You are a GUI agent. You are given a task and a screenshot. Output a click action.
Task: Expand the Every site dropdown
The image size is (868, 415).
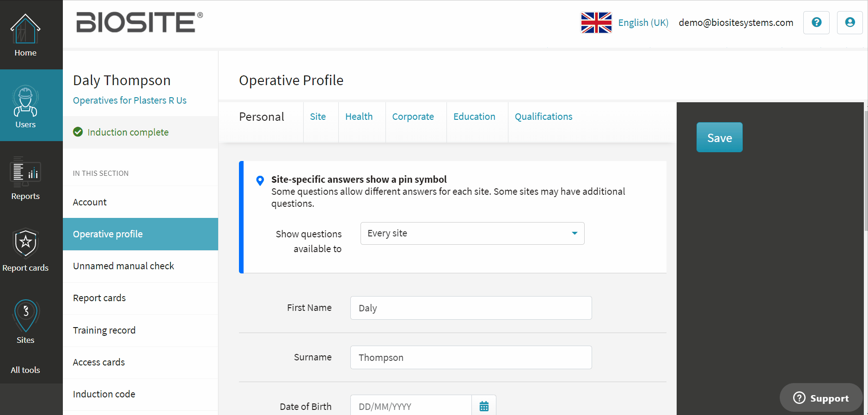click(x=472, y=233)
